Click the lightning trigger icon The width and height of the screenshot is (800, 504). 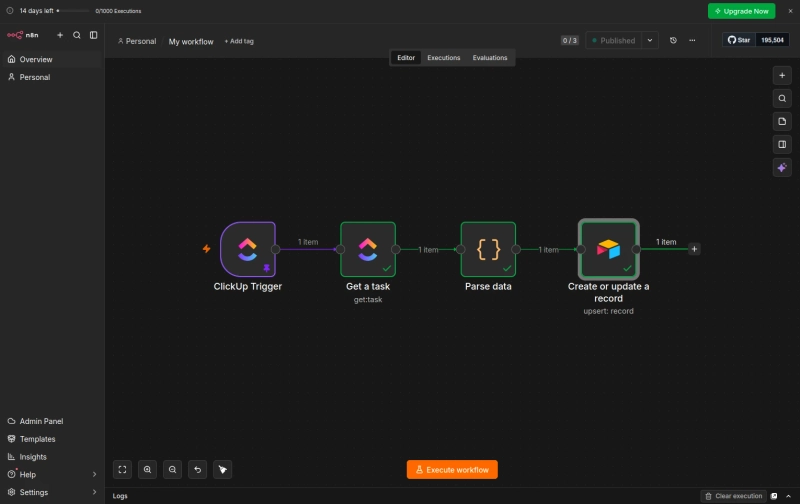click(x=206, y=249)
